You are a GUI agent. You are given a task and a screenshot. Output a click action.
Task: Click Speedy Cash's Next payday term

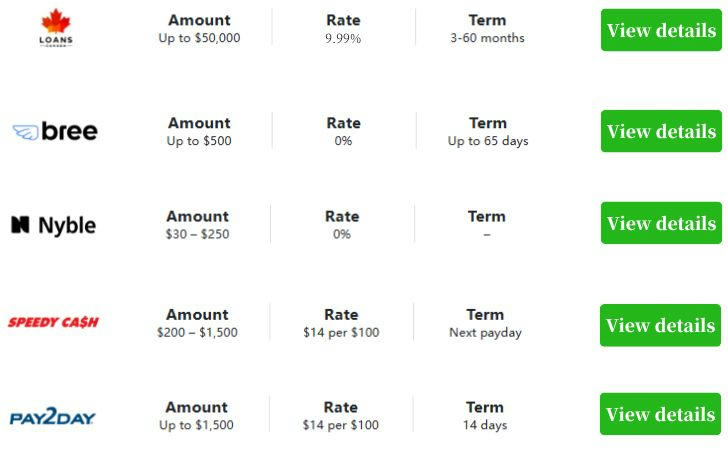click(x=485, y=333)
